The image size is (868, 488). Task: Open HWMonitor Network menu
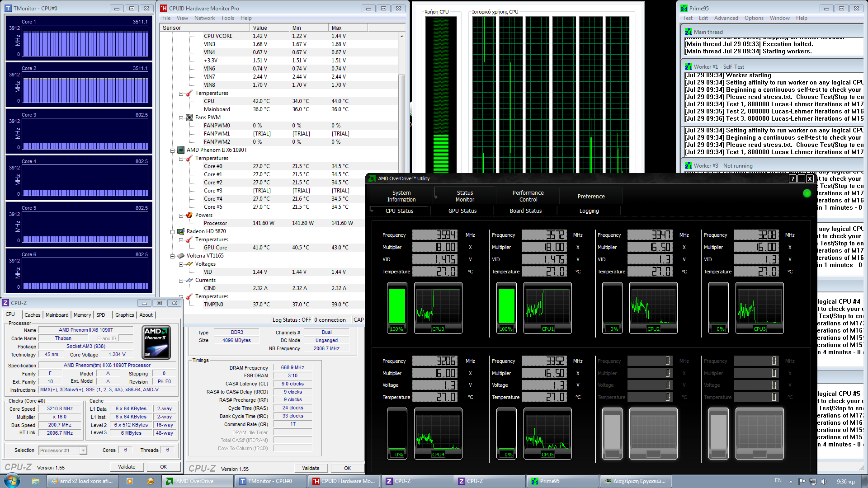coord(205,18)
